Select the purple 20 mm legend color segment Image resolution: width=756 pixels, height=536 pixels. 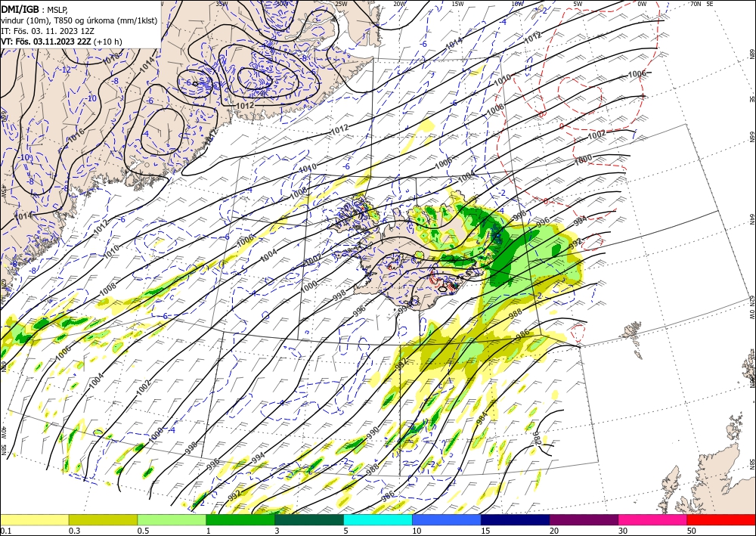click(x=584, y=519)
